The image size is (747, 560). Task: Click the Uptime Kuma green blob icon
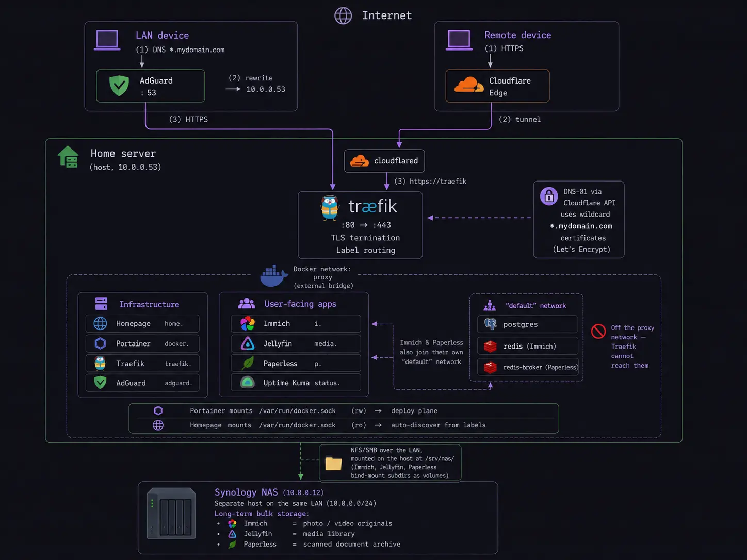[248, 383]
